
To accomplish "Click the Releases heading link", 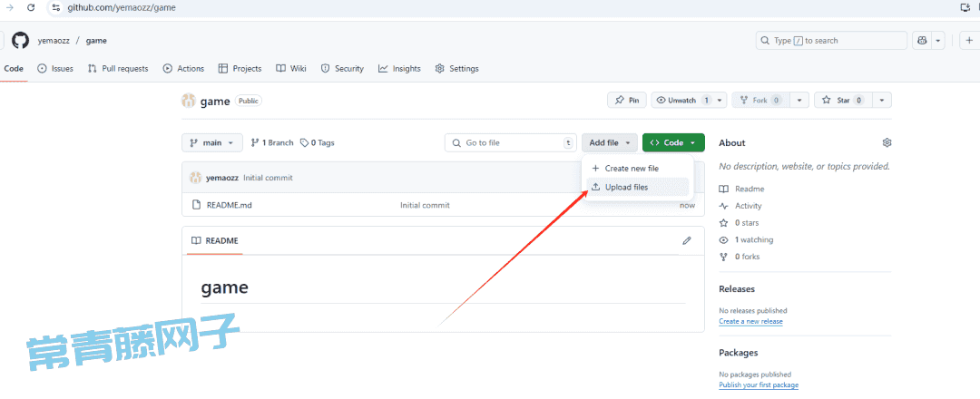I will (x=737, y=289).
